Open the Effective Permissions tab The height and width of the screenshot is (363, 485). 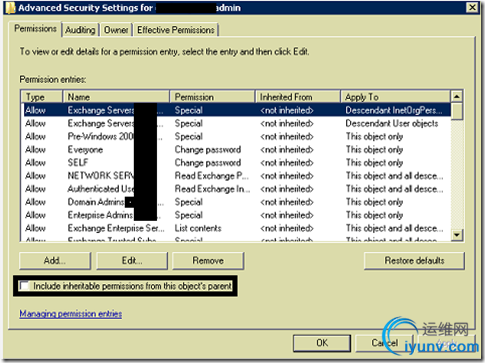(x=176, y=30)
